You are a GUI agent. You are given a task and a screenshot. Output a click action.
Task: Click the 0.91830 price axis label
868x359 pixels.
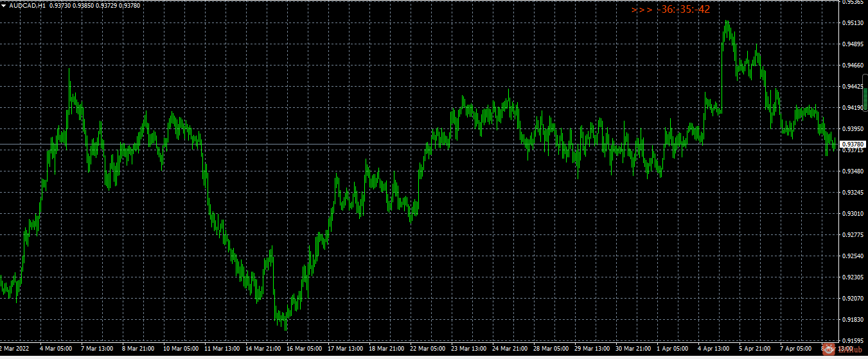[x=853, y=320]
